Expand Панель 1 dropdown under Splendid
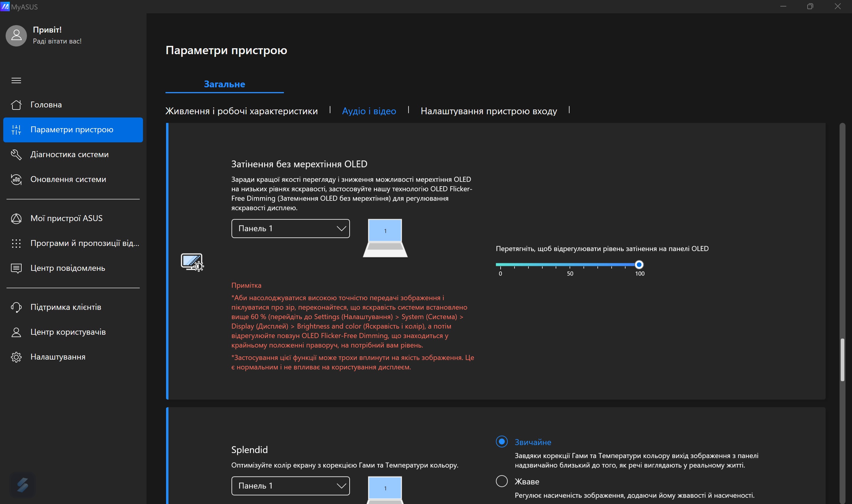This screenshot has width=852, height=504. 290,486
